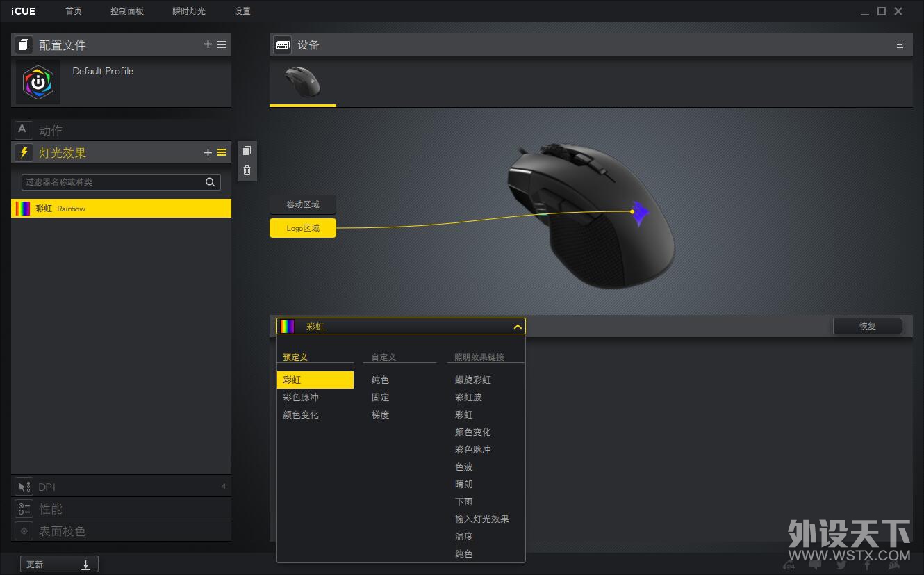Open the 瞬时灯光 menu item

coord(189,11)
